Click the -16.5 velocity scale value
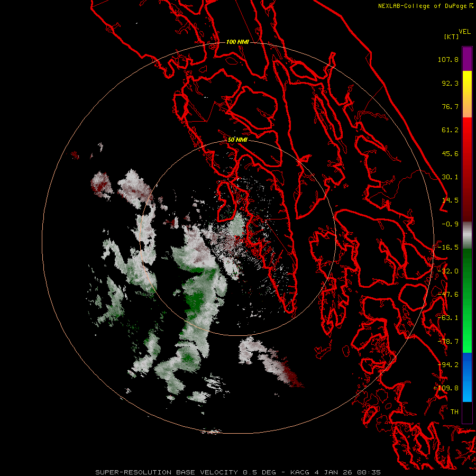This screenshot has height=476, width=476. [x=448, y=248]
